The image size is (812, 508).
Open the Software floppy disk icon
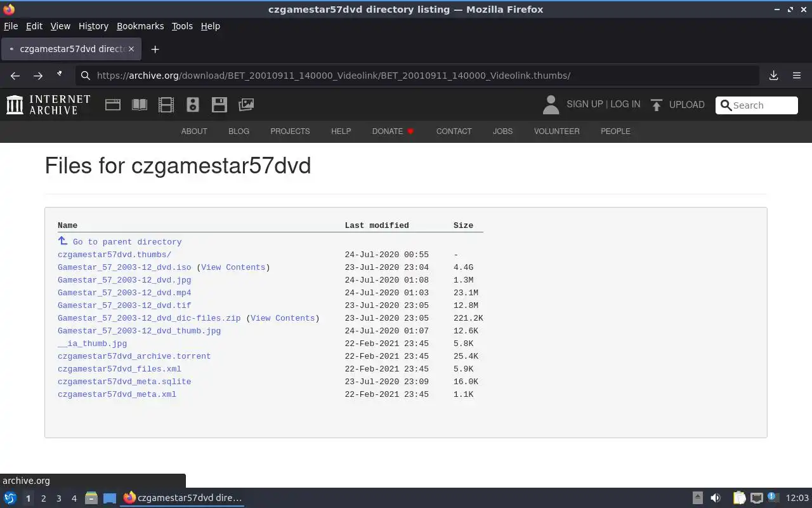(219, 105)
